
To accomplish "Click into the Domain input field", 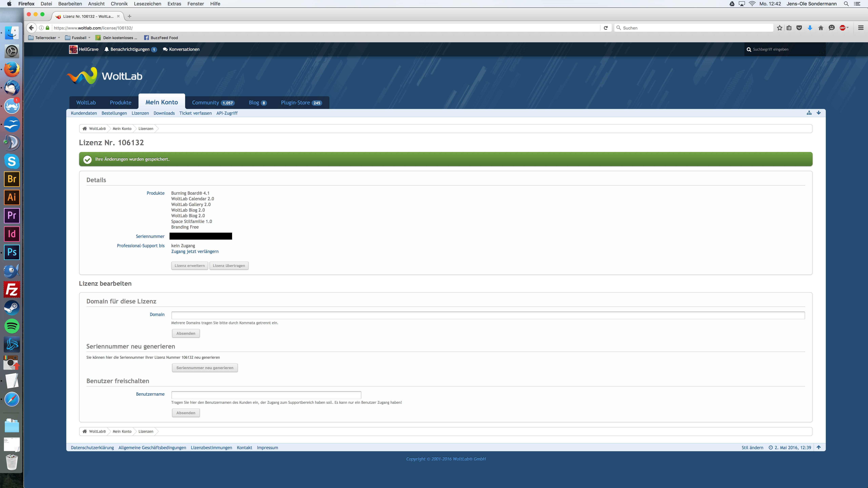I will click(x=488, y=315).
